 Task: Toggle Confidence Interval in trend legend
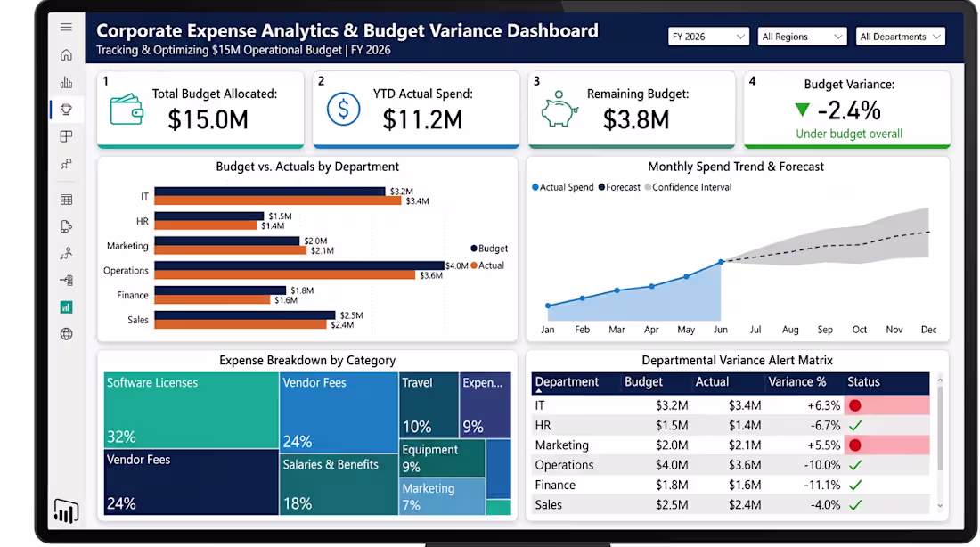(688, 187)
